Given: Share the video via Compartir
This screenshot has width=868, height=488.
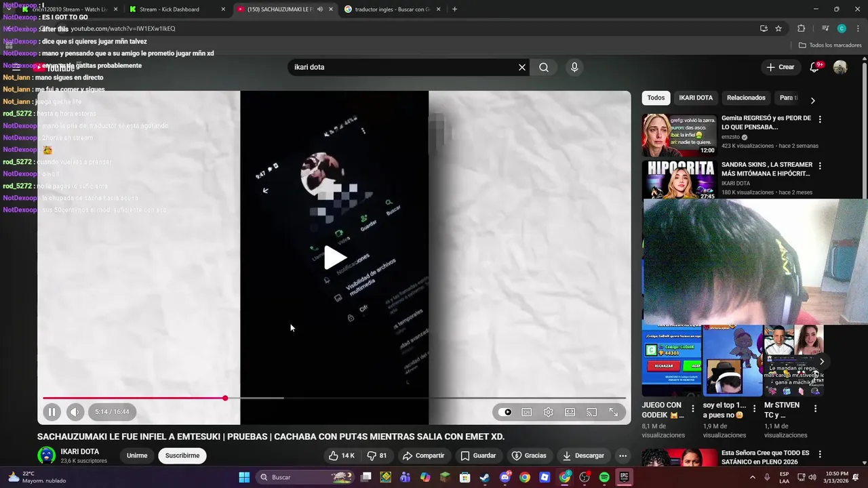Looking at the screenshot, I should pos(423,455).
